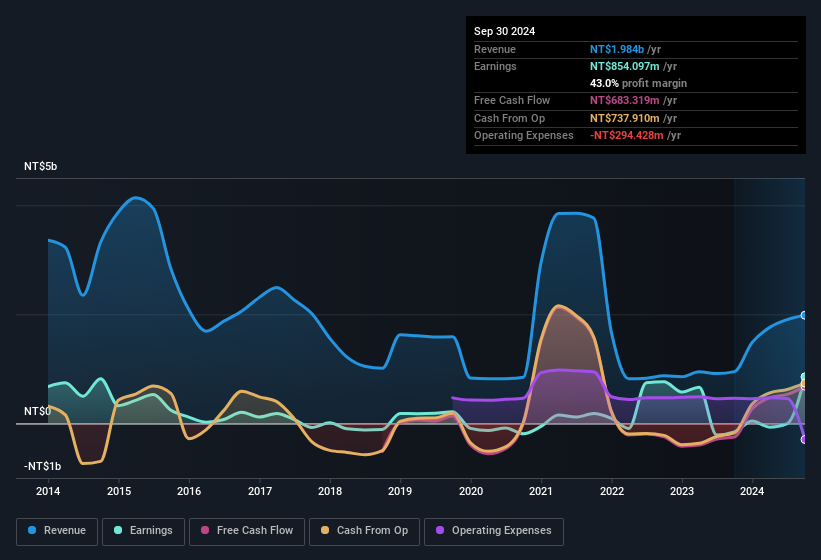Viewport: 821px width, 560px height.
Task: Toggle the Operating Expenses legend button
Action: [494, 531]
